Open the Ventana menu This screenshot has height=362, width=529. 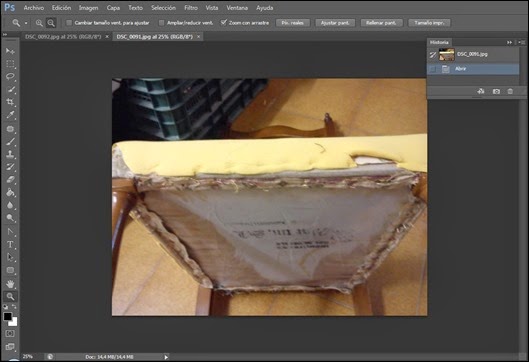pyautogui.click(x=237, y=8)
